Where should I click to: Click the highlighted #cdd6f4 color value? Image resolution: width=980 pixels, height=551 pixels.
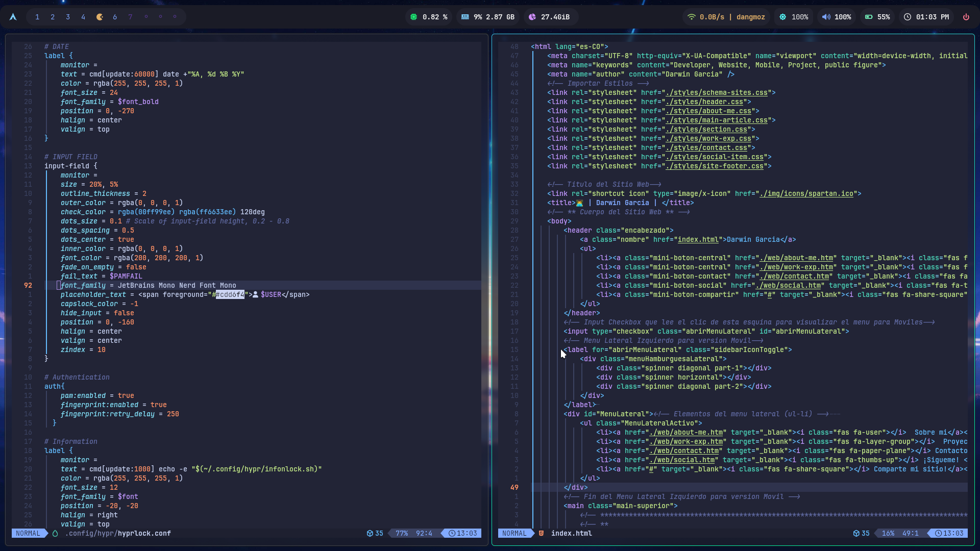[x=230, y=294]
